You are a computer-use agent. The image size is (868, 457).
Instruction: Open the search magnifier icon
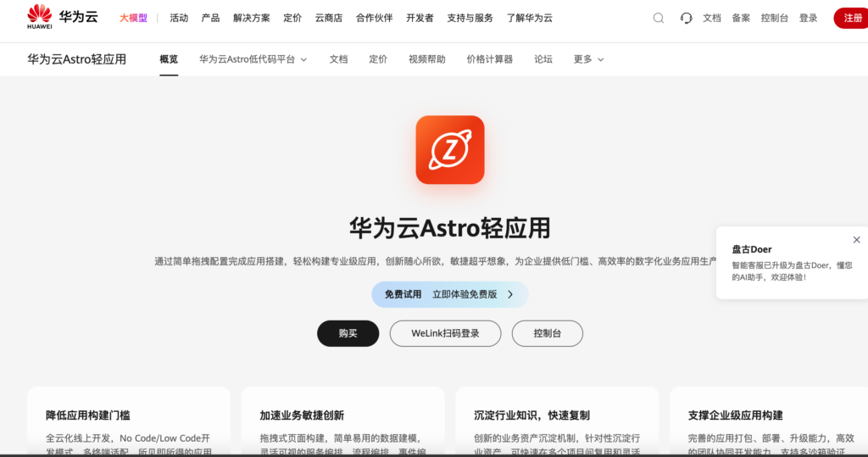pos(658,19)
